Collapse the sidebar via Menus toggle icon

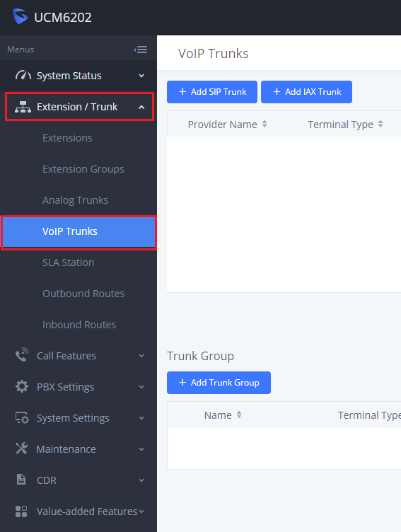point(141,50)
